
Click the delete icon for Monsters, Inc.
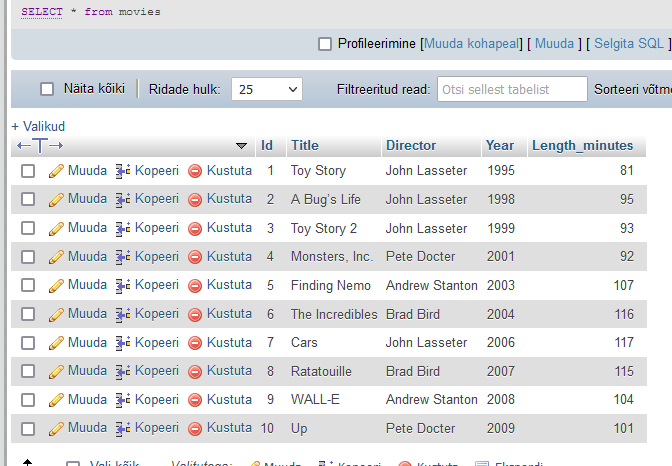(x=195, y=256)
